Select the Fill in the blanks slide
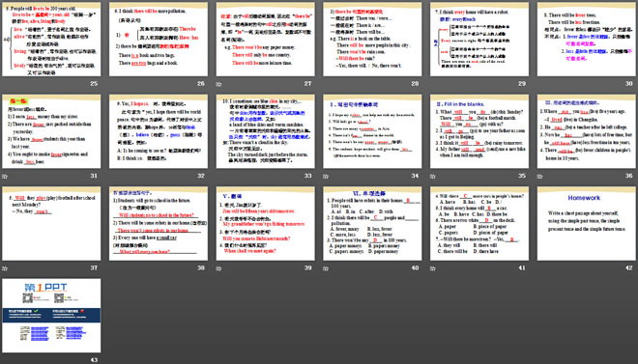638x364 pixels. [x=479, y=131]
